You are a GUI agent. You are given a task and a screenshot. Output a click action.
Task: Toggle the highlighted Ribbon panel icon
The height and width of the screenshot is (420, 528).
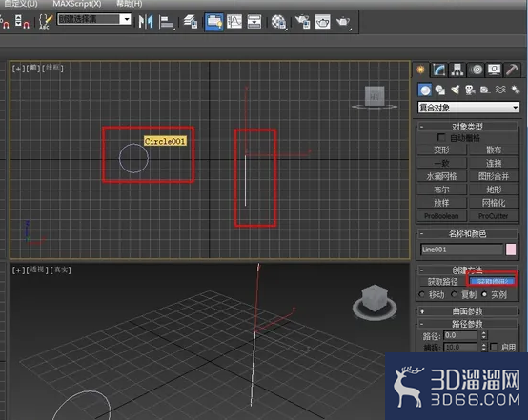coord(214,22)
